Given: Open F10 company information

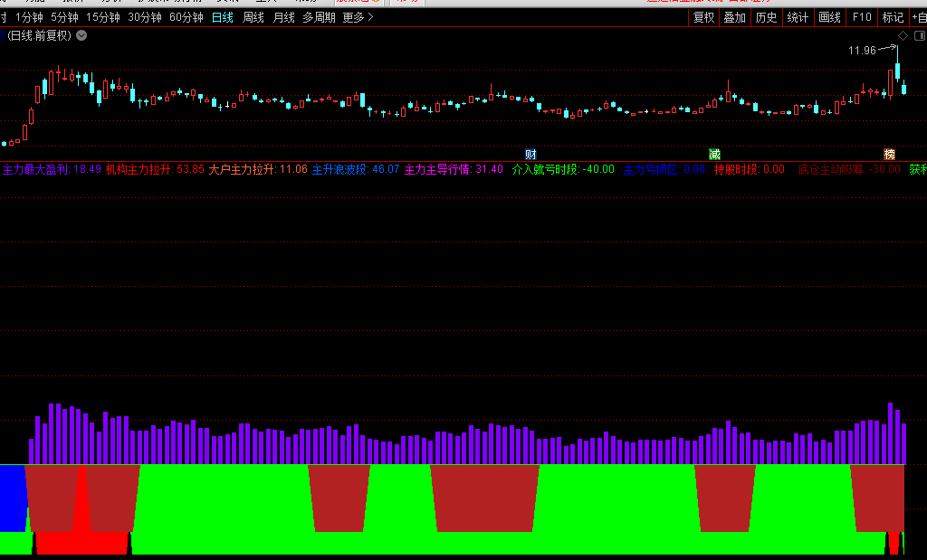Looking at the screenshot, I should [862, 17].
